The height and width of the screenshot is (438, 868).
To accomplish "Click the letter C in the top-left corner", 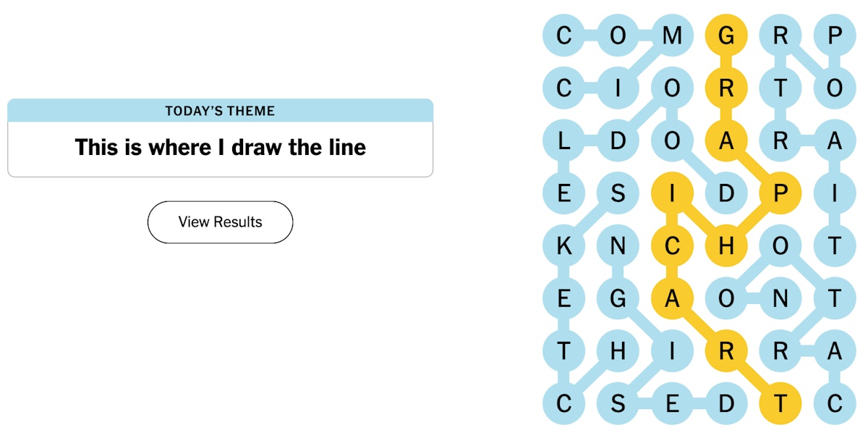I will [x=565, y=35].
